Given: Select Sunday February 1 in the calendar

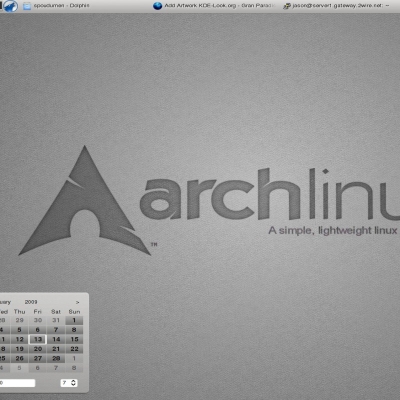Looking at the screenshot, I should coord(74,320).
